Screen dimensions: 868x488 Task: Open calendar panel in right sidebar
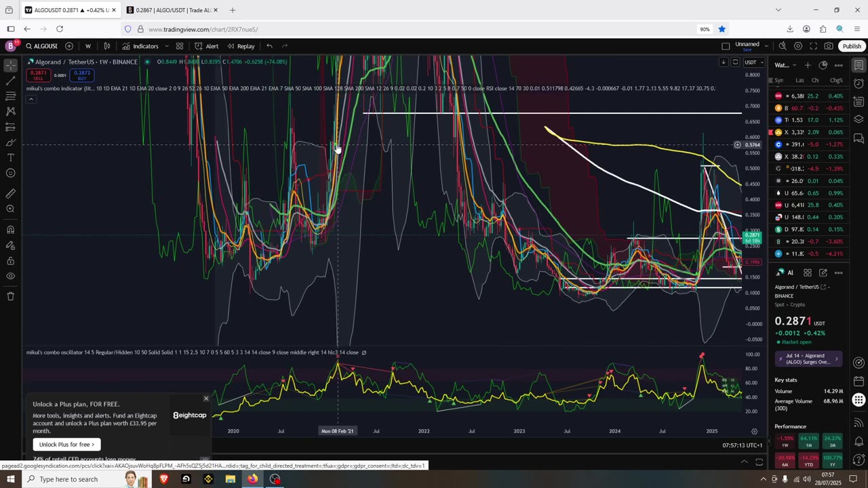pos(859,381)
